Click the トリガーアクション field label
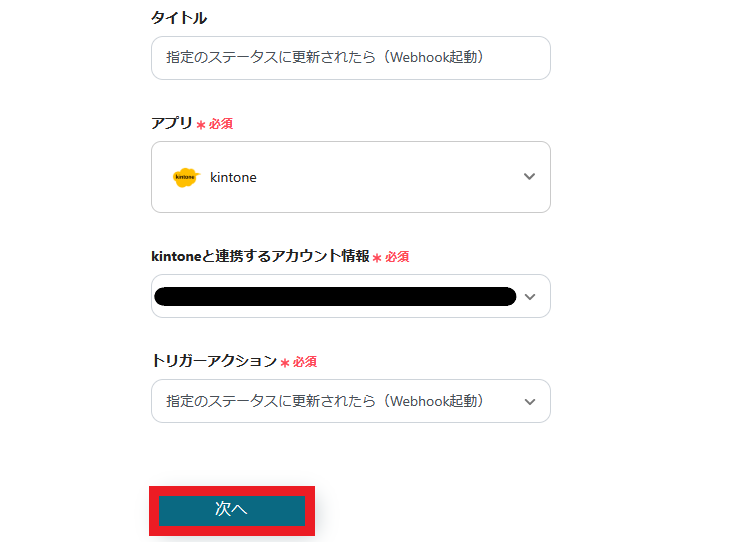Image resolution: width=752 pixels, height=542 pixels. click(213, 361)
